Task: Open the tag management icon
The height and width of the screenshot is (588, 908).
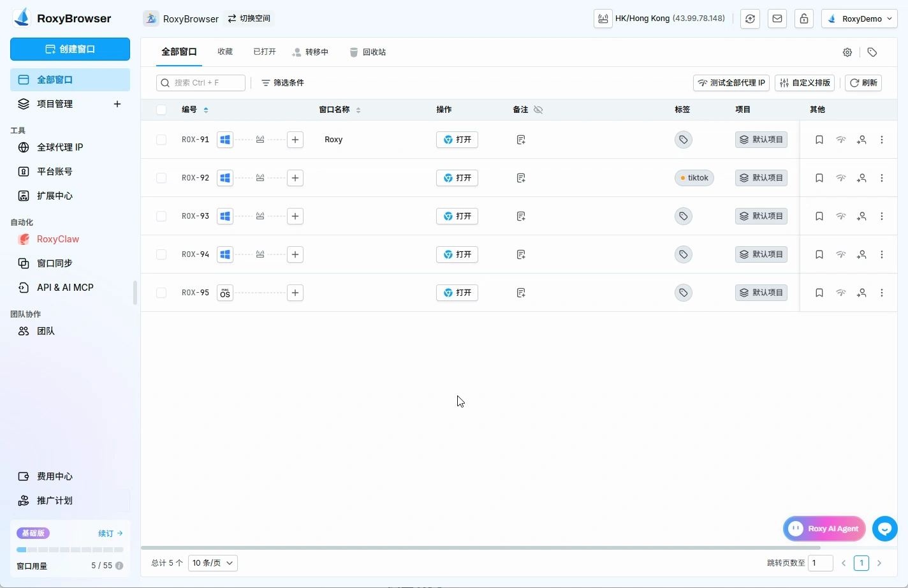Action: click(872, 52)
